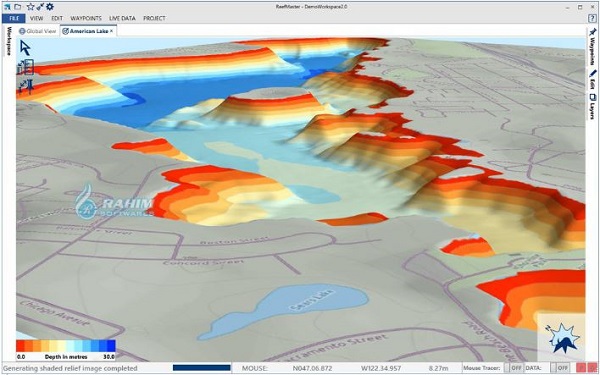Click the 8.27m depth readout
Screen dimensions: 600x375
pyautogui.click(x=438, y=368)
